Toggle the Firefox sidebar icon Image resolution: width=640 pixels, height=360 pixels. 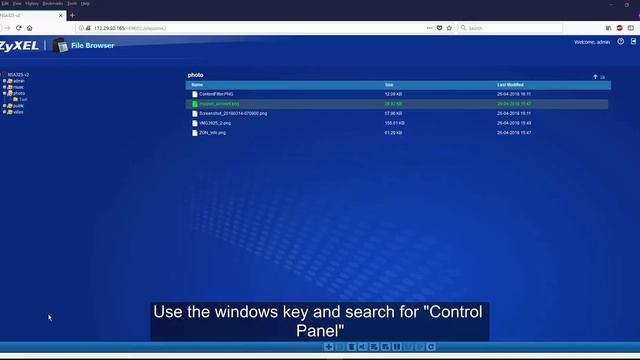click(x=631, y=28)
